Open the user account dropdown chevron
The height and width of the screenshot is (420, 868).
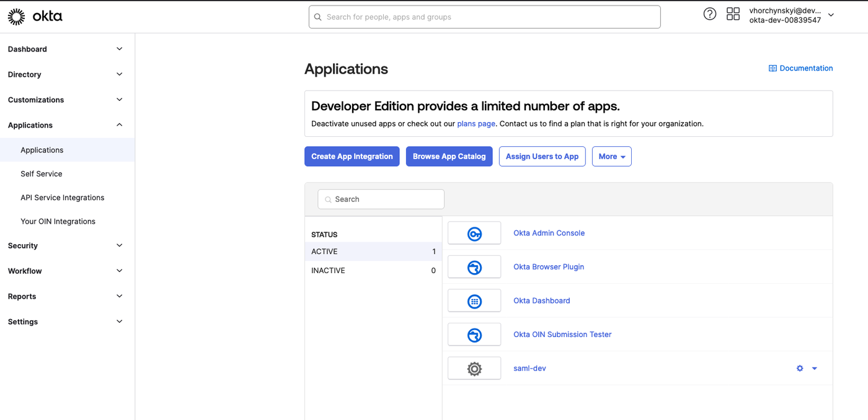[831, 15]
